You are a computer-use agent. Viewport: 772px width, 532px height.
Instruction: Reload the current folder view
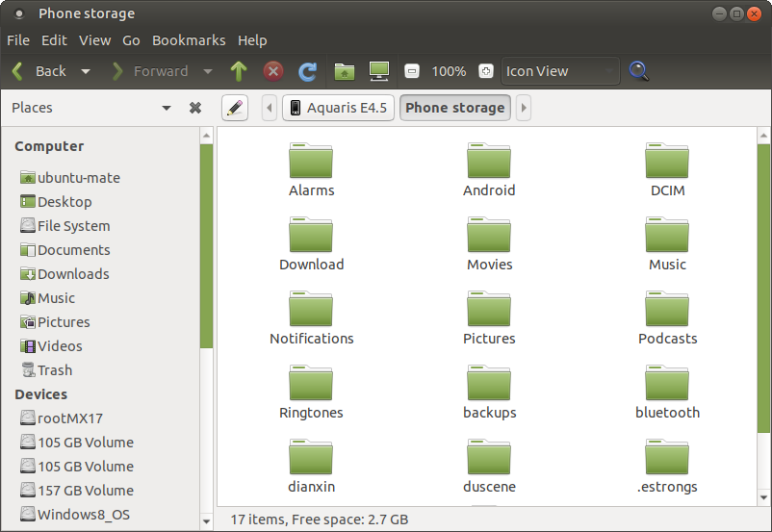(308, 71)
